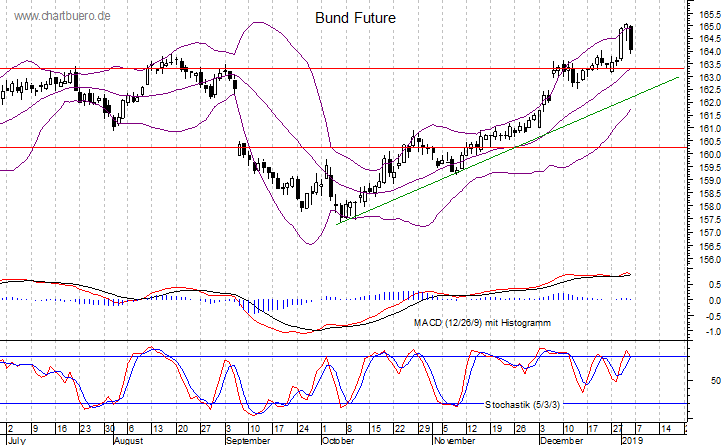Click the 'July' month label
Image resolution: width=723 pixels, height=445 pixels.
(x=16, y=440)
